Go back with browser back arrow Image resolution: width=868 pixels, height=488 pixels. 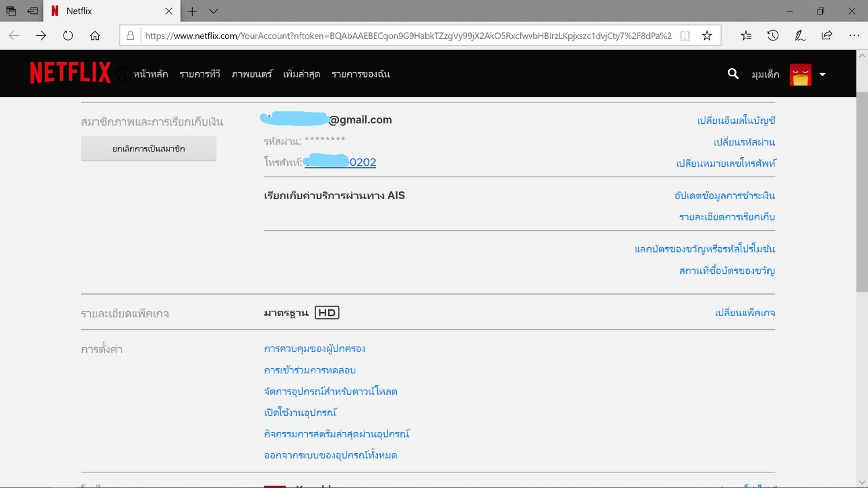tap(14, 35)
